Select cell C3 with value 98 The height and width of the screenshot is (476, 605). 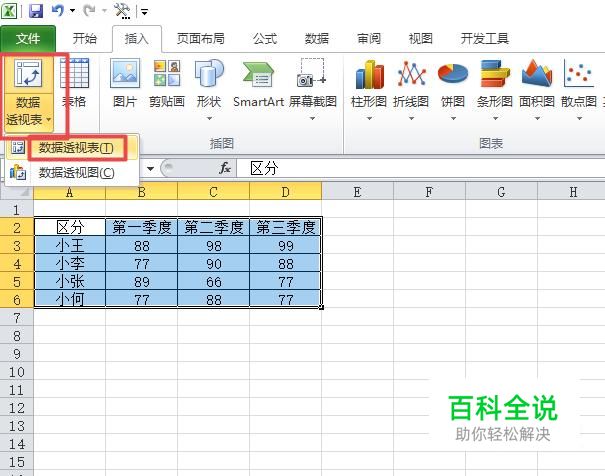pyautogui.click(x=213, y=245)
